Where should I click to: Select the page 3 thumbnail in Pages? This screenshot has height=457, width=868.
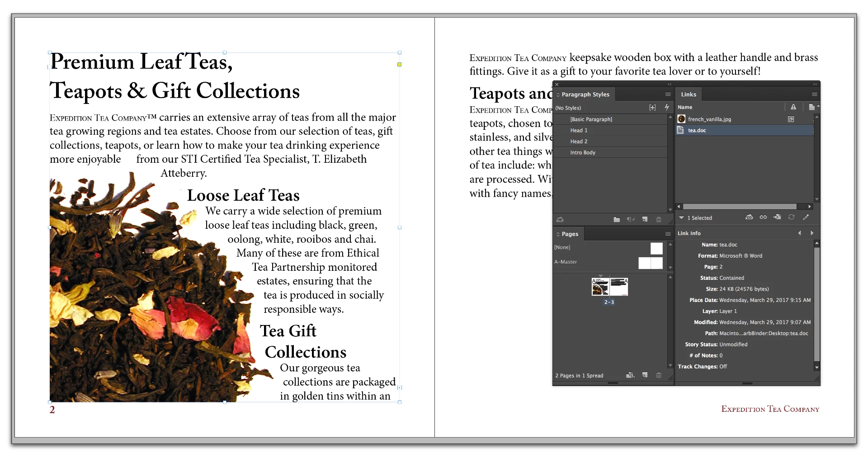pyautogui.click(x=619, y=287)
